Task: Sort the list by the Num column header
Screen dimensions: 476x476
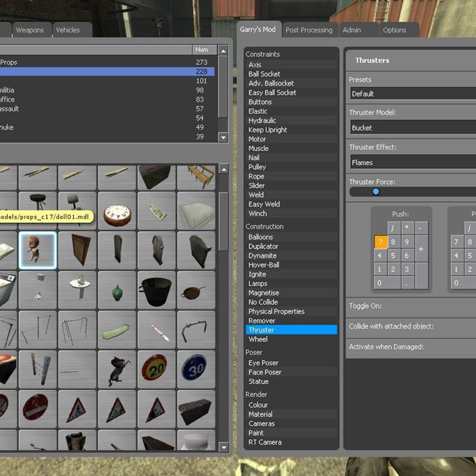Action: pyautogui.click(x=204, y=50)
